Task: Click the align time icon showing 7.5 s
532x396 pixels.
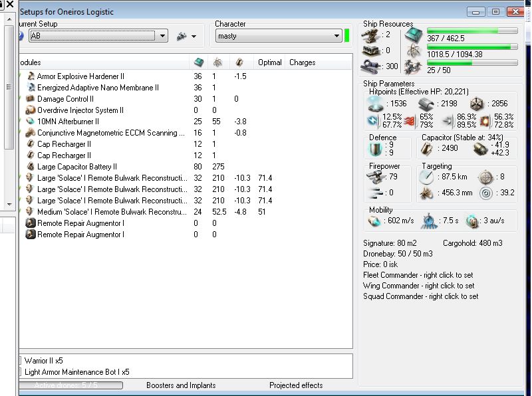Action: click(x=429, y=221)
